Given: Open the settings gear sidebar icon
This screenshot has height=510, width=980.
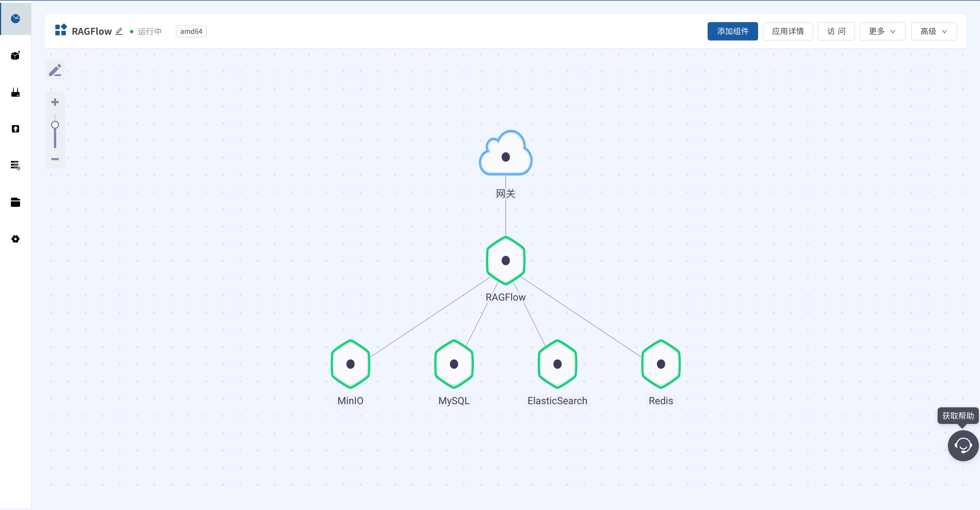Looking at the screenshot, I should pyautogui.click(x=15, y=239).
